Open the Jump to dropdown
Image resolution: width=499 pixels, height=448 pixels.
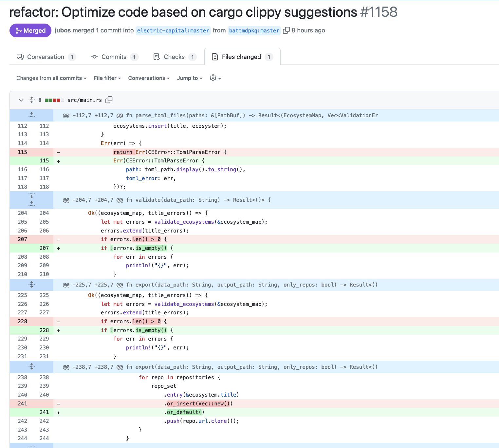[x=190, y=78]
